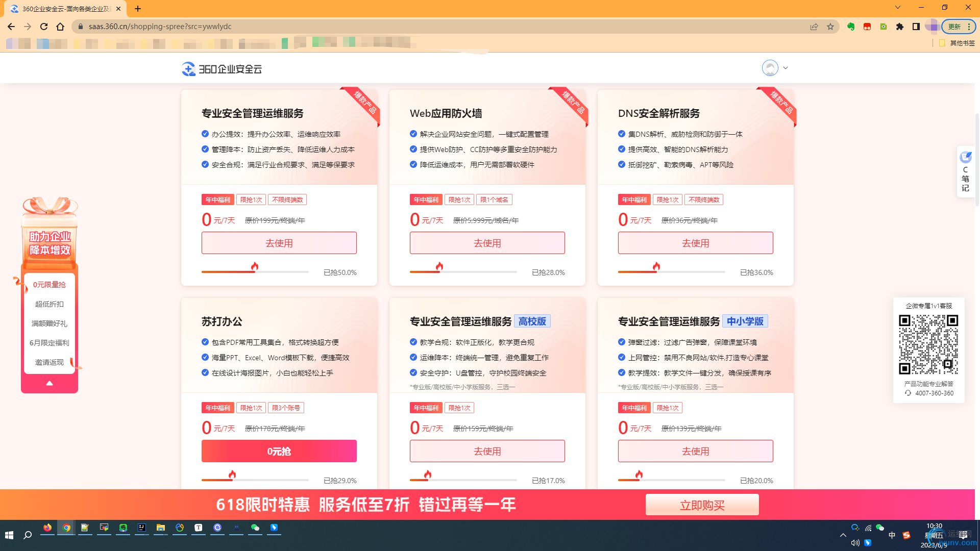Open IntelliJ IDEA from taskbar
The width and height of the screenshot is (980, 551).
coord(142,528)
